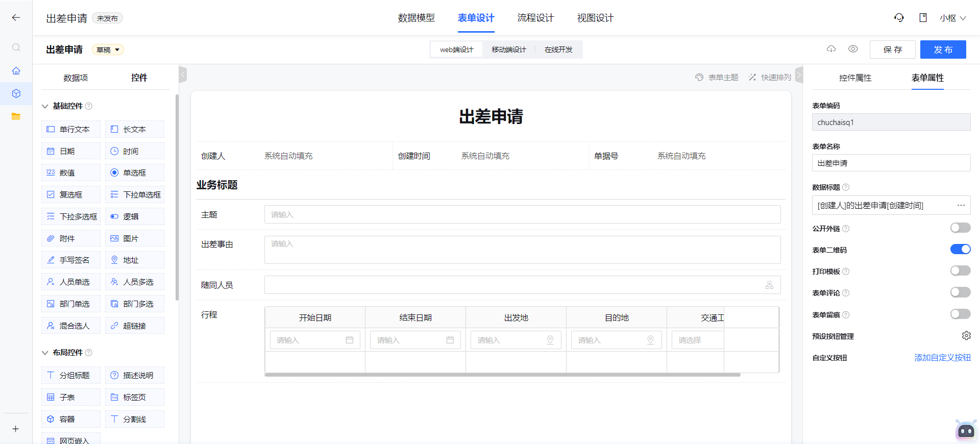Open 表单主题 settings

[717, 77]
